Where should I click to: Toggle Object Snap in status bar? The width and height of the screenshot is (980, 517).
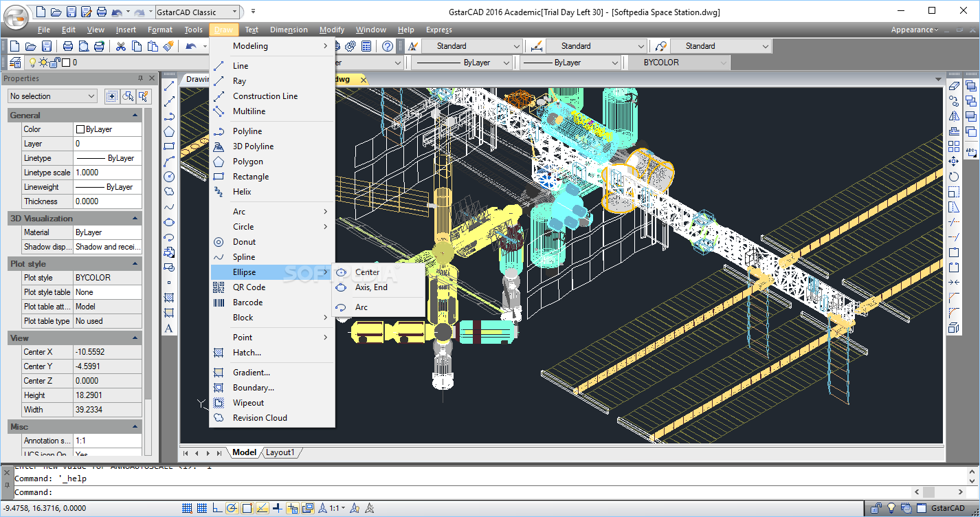point(247,509)
